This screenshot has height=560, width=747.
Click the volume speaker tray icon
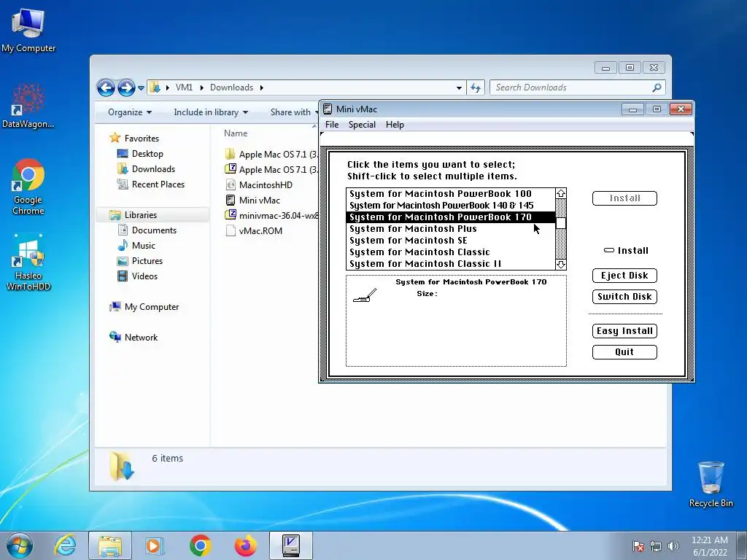click(673, 546)
